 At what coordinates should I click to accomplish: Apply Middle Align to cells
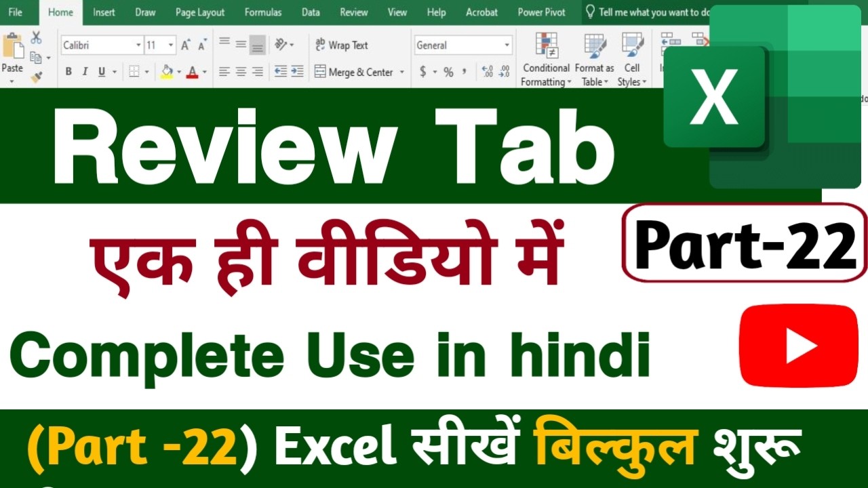click(x=241, y=44)
